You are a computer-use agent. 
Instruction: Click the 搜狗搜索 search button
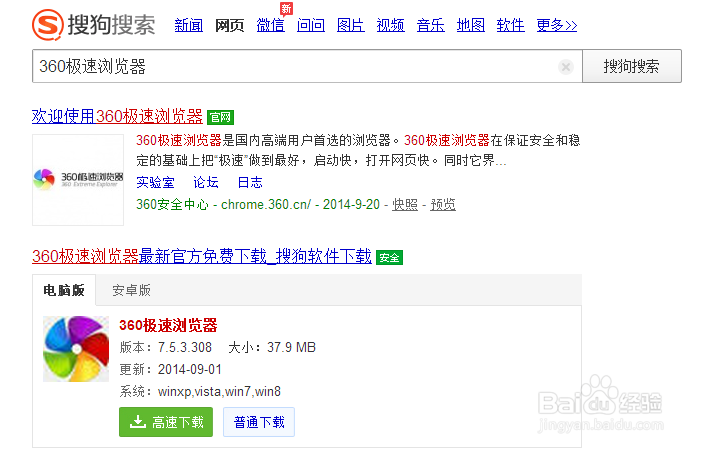click(632, 66)
